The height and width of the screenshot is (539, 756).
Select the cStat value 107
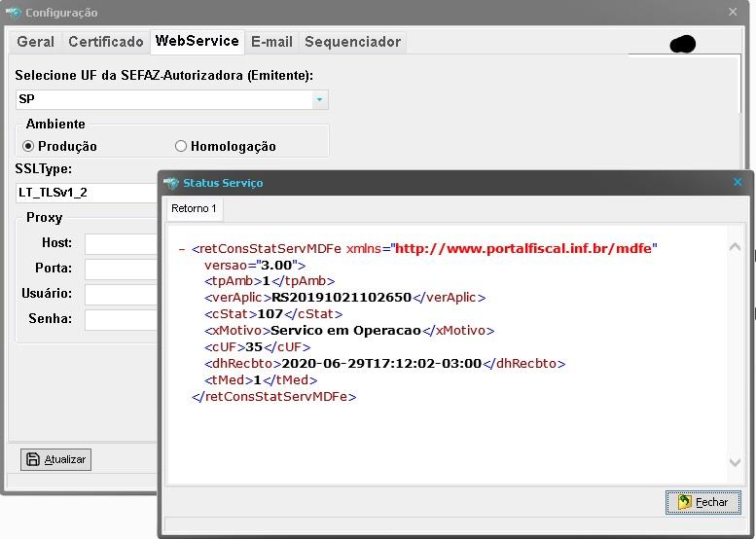pos(270,314)
